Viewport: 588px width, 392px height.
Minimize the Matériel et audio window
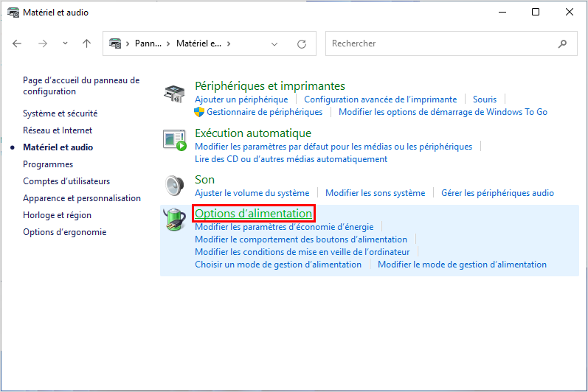coord(502,13)
